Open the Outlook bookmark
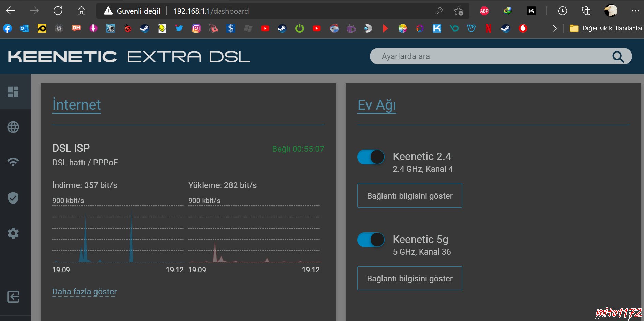644x321 pixels. [25, 28]
